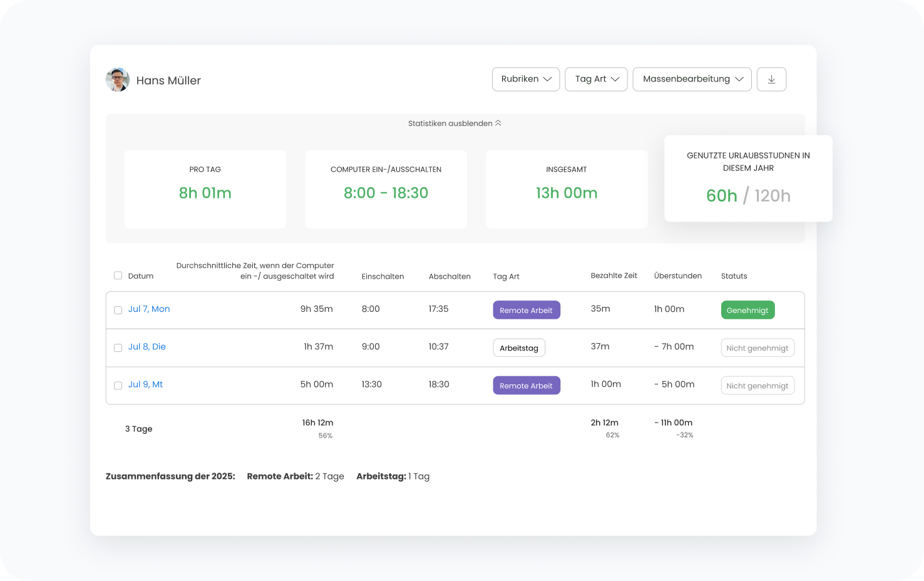Open the Rubriken dropdown
Viewport: 924px width, 581px height.
(x=525, y=80)
